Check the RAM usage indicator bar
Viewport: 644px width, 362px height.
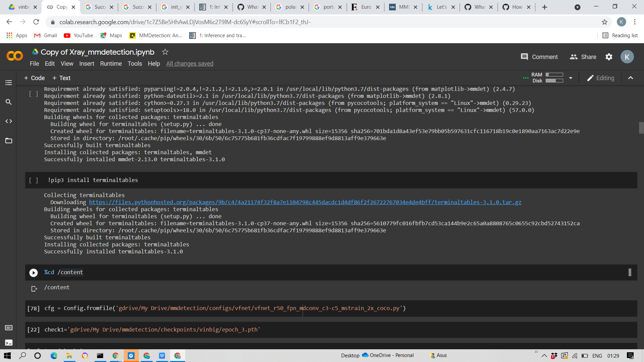(x=555, y=75)
